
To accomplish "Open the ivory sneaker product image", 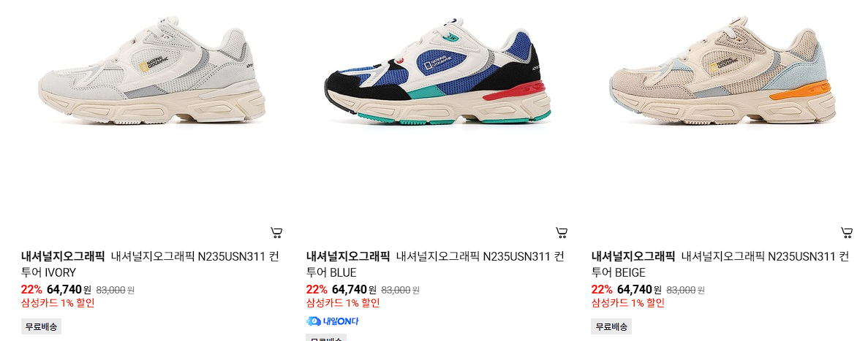I will coord(152,72).
